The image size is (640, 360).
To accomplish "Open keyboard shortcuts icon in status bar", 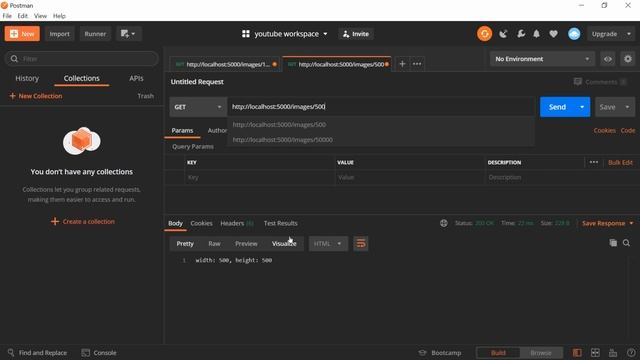I will 613,353.
